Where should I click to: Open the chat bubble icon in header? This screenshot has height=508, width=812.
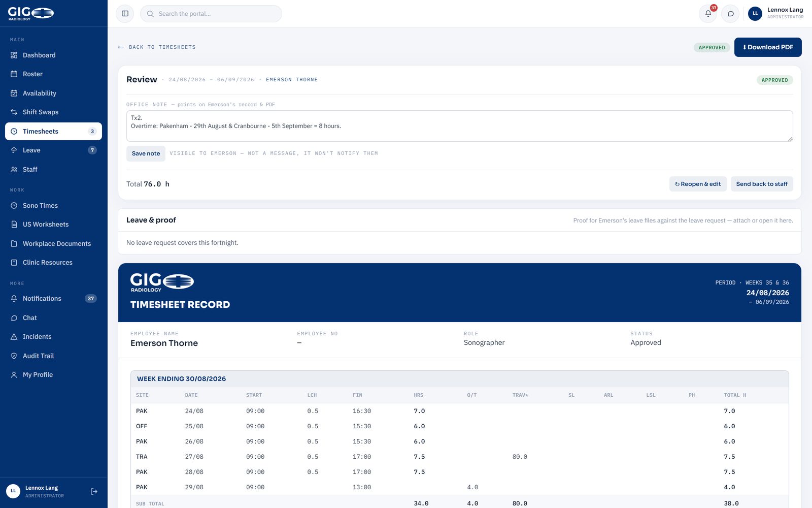(730, 14)
